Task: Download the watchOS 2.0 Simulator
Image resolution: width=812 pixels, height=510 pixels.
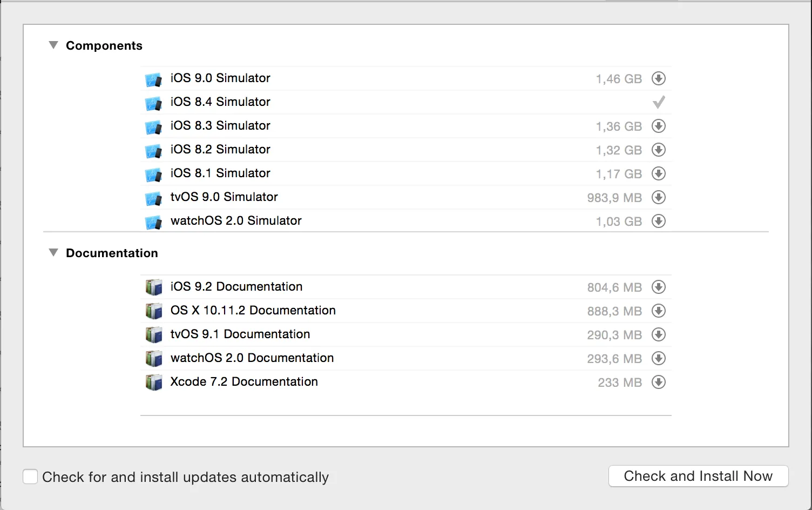Action: point(658,221)
